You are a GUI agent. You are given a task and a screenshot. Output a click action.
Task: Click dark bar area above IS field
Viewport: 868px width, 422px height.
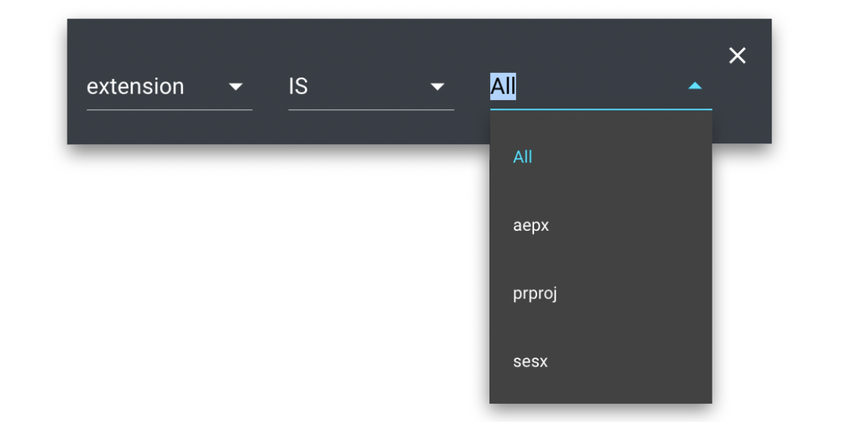pos(370,42)
